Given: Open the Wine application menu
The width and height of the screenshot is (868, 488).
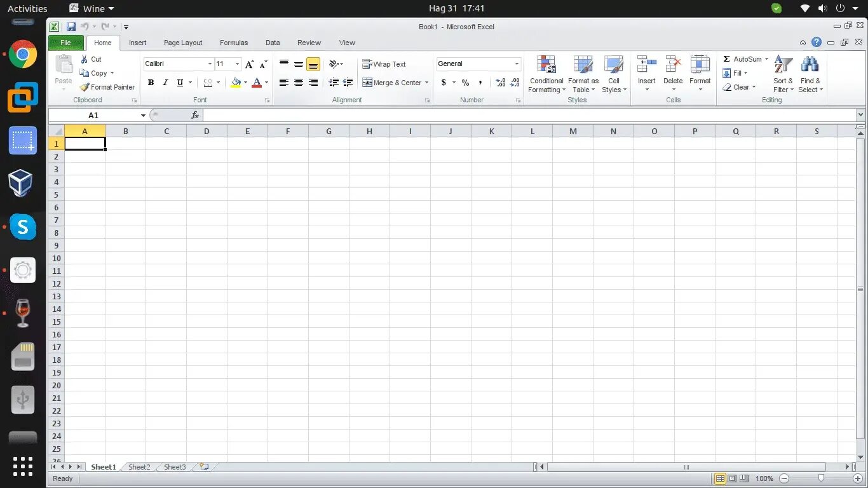Looking at the screenshot, I should 92,8.
